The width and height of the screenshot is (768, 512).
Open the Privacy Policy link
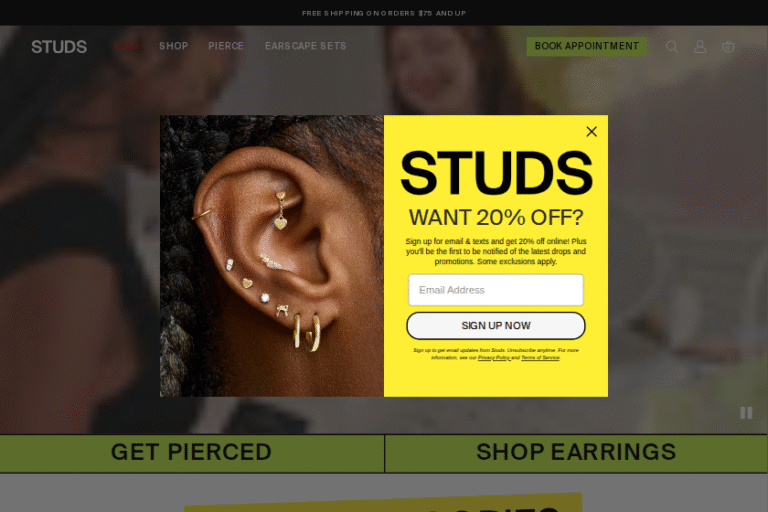coord(494,358)
